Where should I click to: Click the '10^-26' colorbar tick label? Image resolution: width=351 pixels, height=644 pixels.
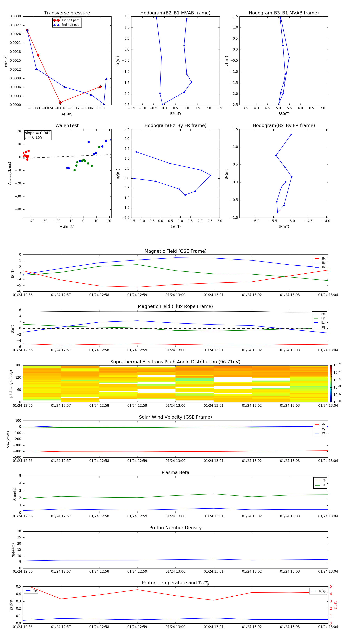[337, 365]
